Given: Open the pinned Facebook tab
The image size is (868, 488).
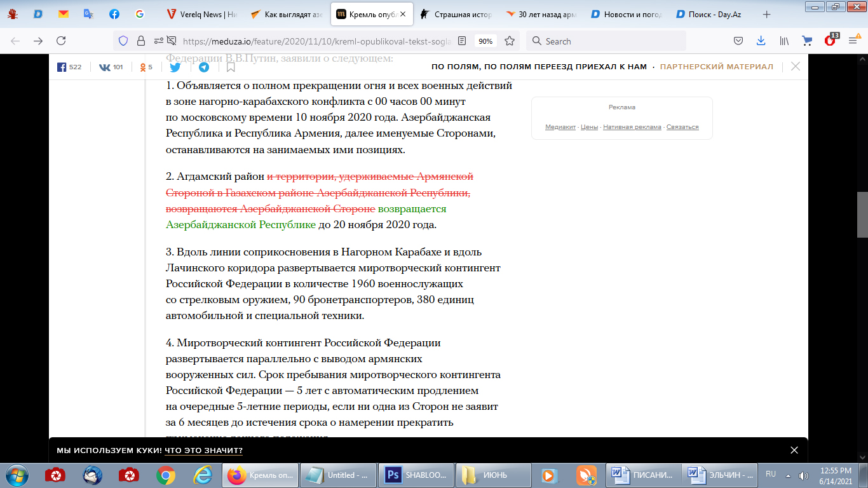Looking at the screenshot, I should pos(114,14).
